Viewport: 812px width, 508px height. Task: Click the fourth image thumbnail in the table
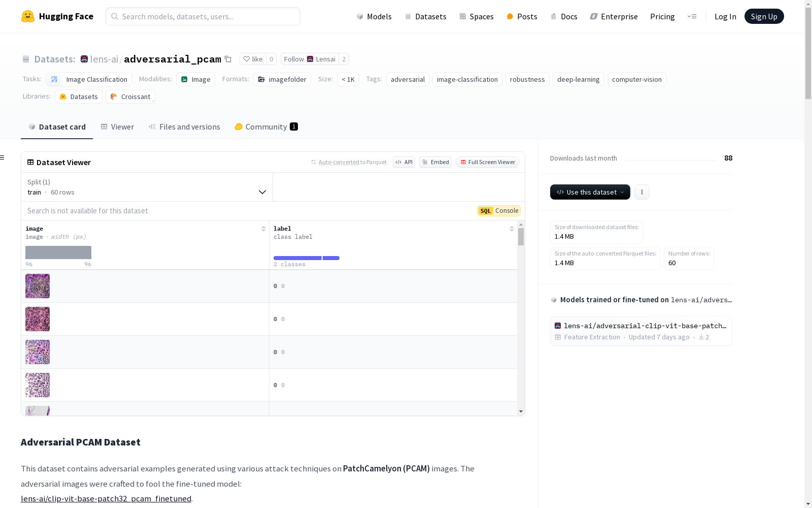coord(38,385)
